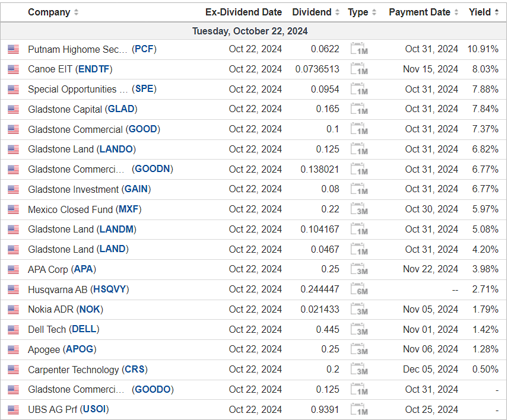Screen dimensions: 508x420
Task: Select the 4.20% yield for Gladstone Land
Action: pyautogui.click(x=485, y=249)
